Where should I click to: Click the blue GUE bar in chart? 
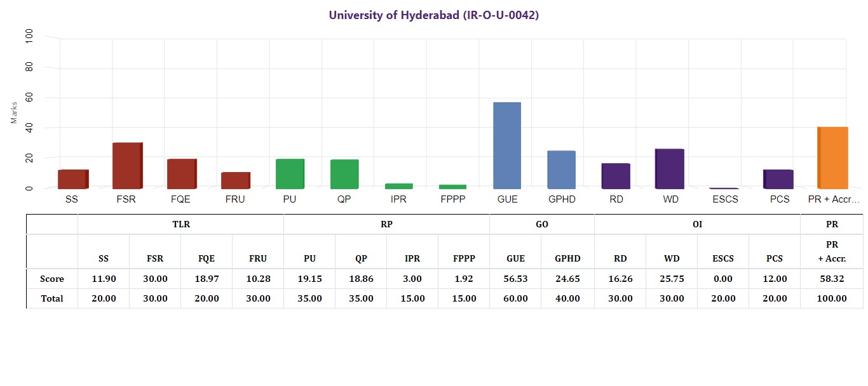pos(507,145)
